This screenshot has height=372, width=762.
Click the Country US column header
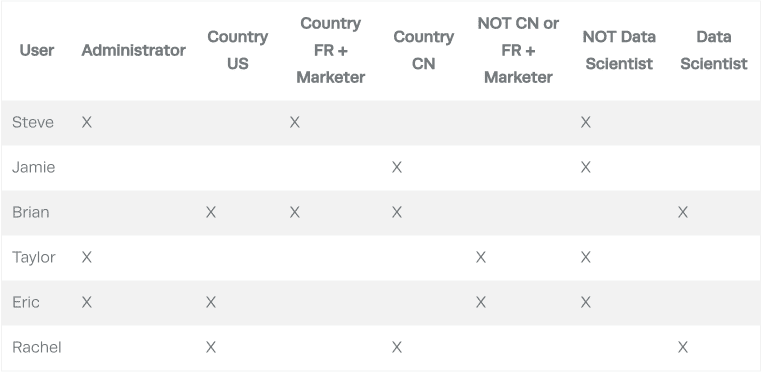pos(238,50)
